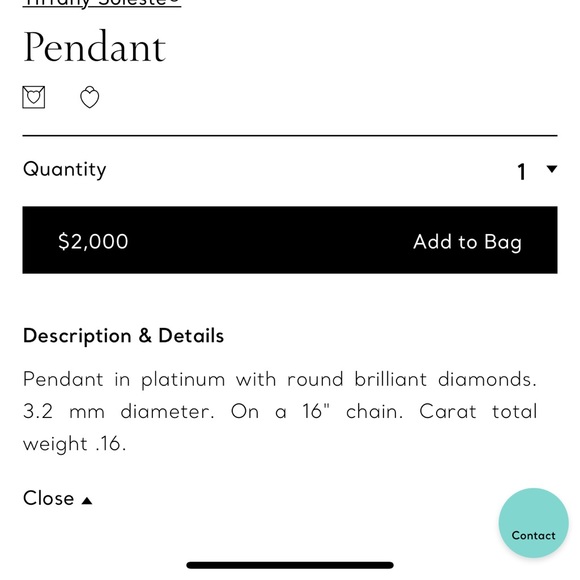Image resolution: width=580 pixels, height=580 pixels.
Task: Save pendant with the heart wishlist icon
Action: pos(90,97)
